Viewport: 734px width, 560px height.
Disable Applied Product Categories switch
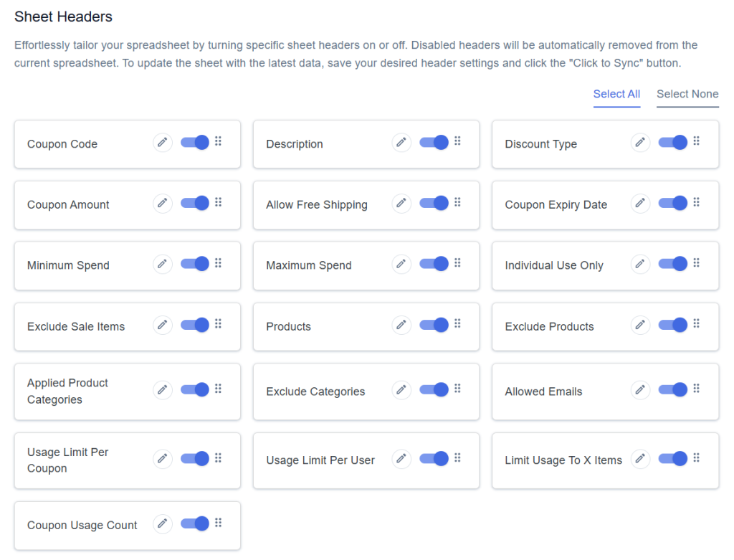pyautogui.click(x=195, y=389)
